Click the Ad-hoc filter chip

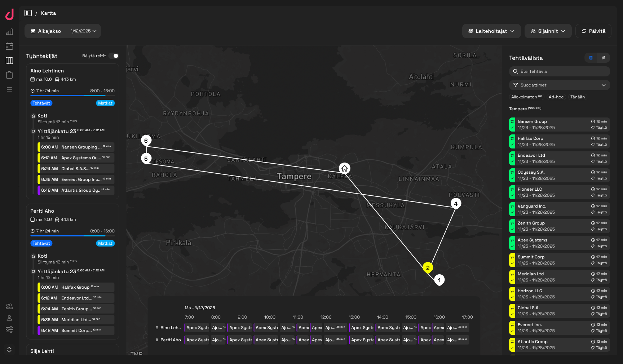[x=556, y=97]
